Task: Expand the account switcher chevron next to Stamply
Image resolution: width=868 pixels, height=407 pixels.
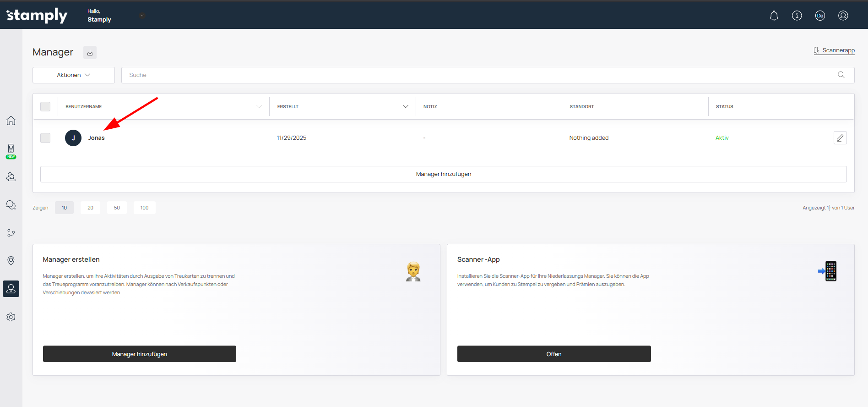Action: tap(142, 16)
